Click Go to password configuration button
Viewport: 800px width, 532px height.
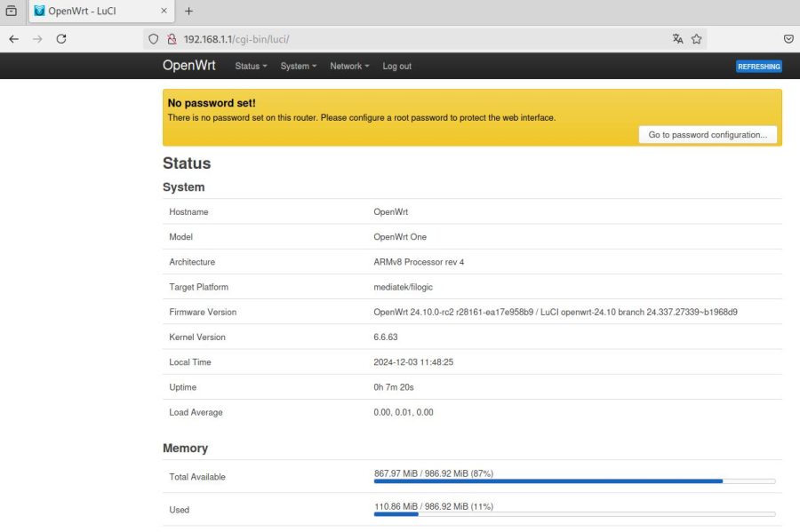[x=708, y=135]
